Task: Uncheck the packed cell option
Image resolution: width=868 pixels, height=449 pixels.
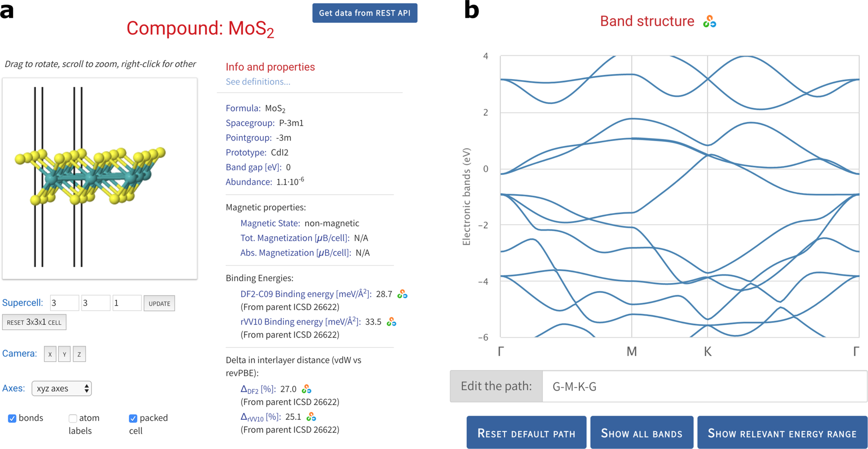Action: point(133,418)
